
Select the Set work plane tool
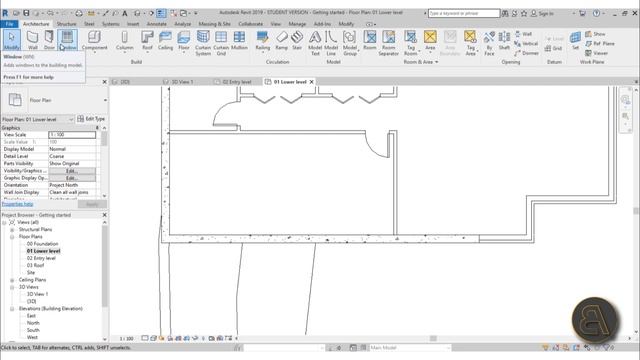pos(575,40)
